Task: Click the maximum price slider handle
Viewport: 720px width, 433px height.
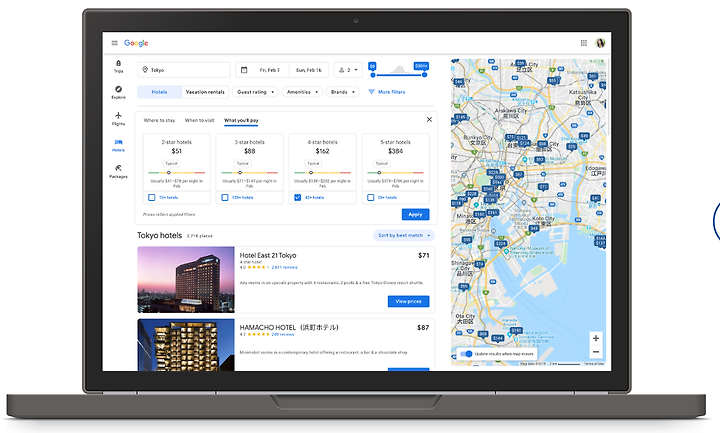Action: tap(425, 75)
